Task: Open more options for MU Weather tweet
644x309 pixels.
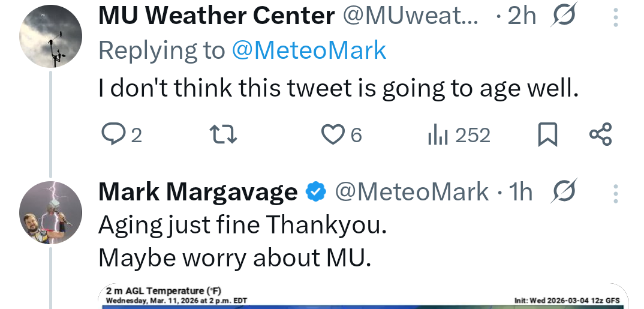Action: 616,17
